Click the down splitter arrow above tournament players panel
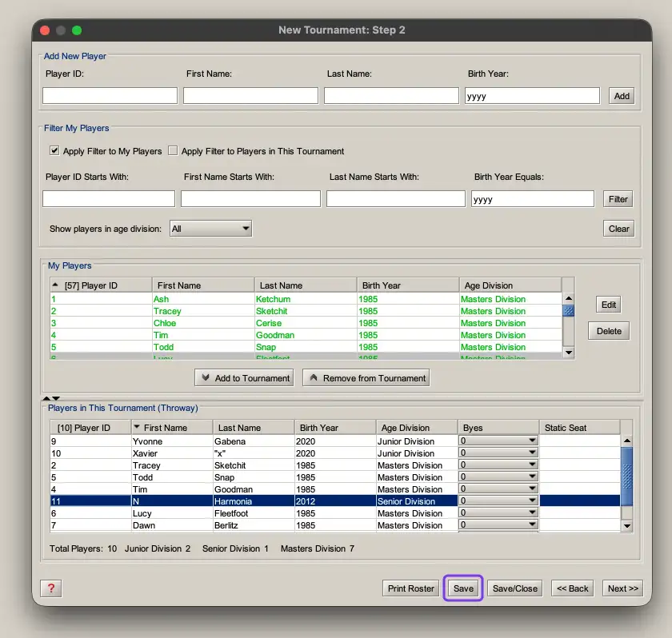 click(x=56, y=398)
